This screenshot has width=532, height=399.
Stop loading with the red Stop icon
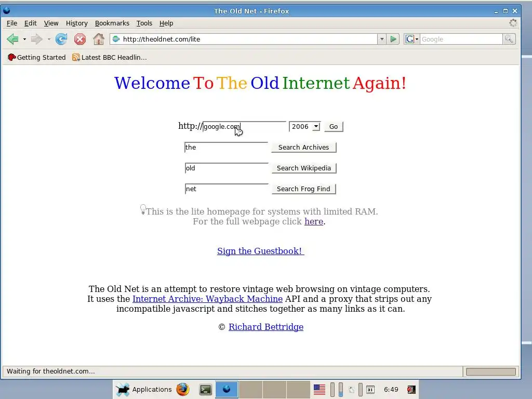click(80, 39)
